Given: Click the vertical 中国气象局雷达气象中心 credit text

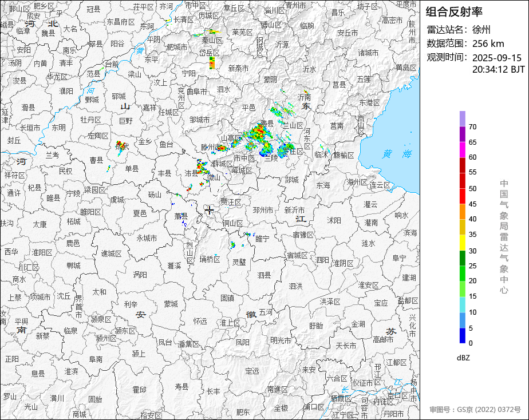Looking at the screenshot, I should click(x=504, y=237).
